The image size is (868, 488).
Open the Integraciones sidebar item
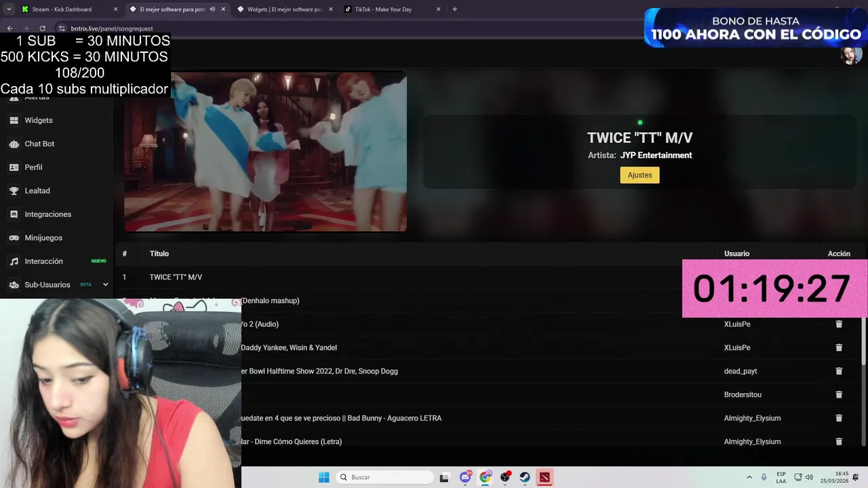[47, 214]
